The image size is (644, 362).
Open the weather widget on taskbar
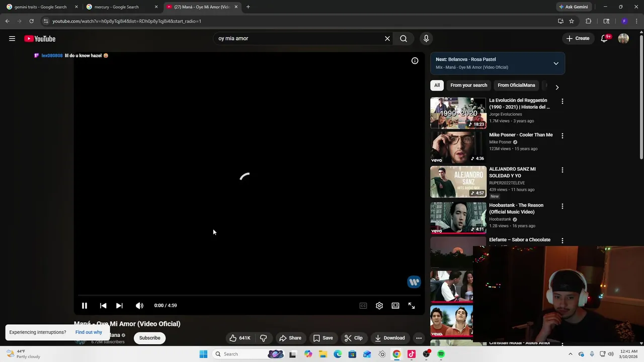pos(23,354)
